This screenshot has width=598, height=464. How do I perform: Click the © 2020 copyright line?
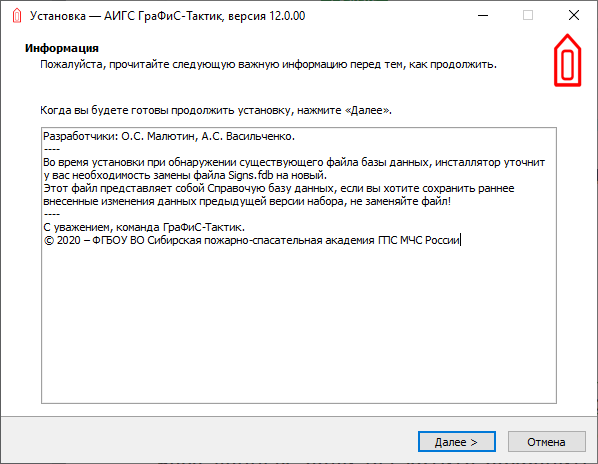252,240
